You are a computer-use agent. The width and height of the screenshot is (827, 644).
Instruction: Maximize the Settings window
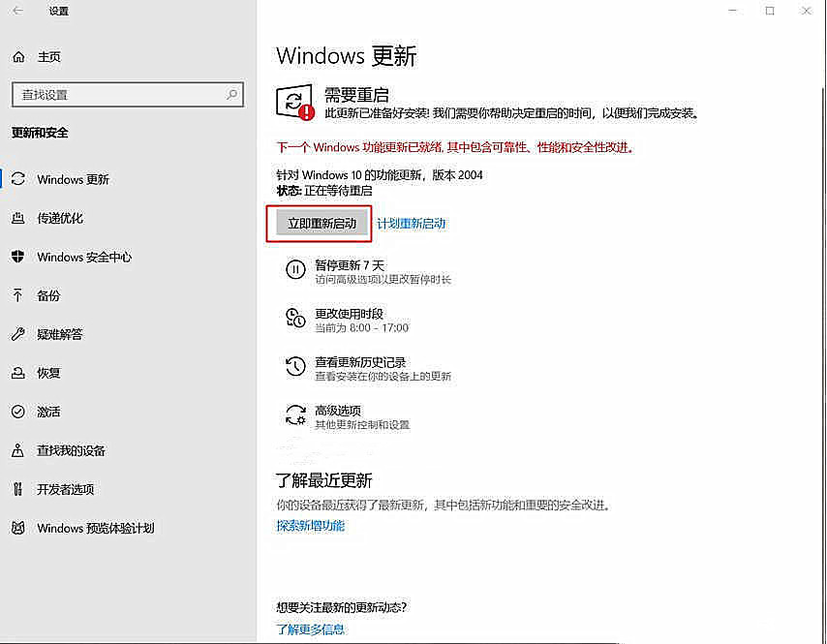click(x=770, y=11)
